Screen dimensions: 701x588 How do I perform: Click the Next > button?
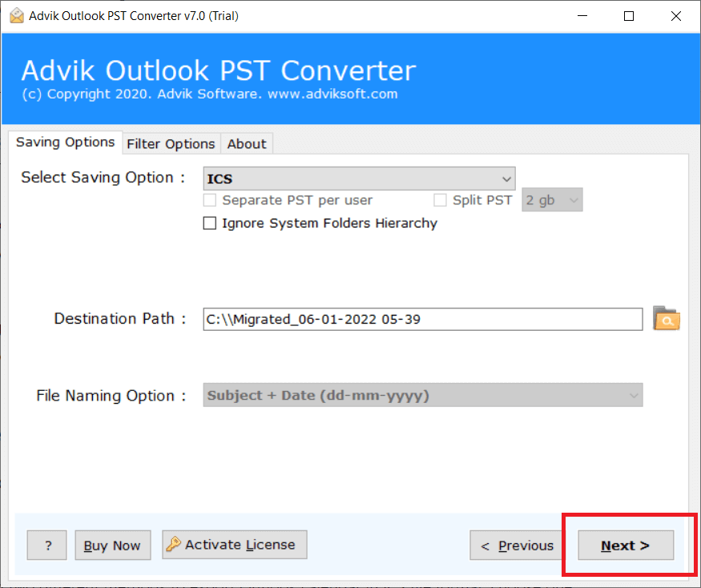tap(626, 545)
